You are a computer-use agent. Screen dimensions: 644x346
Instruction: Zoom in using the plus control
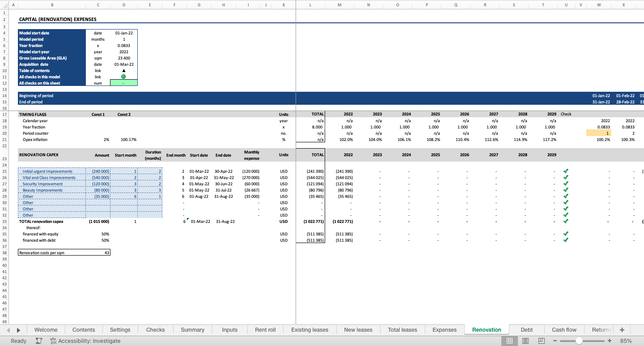tap(609, 341)
